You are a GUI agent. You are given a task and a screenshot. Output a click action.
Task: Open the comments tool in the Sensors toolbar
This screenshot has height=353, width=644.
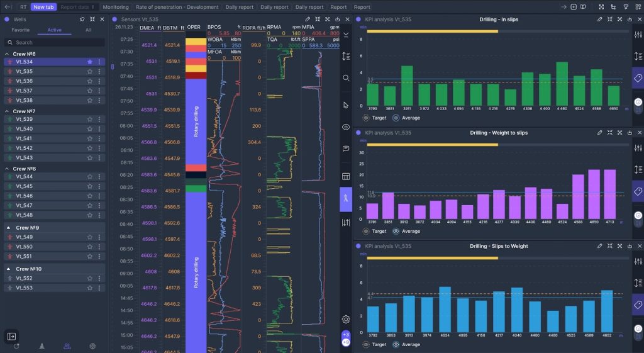pyautogui.click(x=346, y=148)
